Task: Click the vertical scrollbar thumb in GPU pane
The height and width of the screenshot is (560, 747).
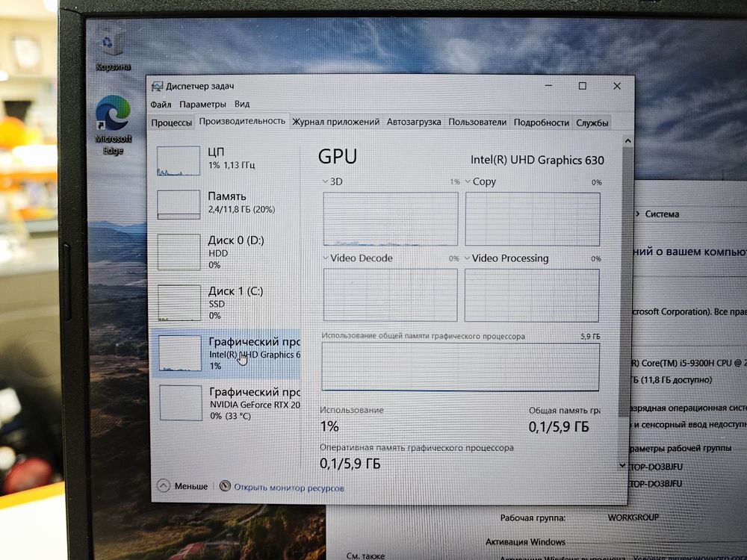Action: pos(626,281)
